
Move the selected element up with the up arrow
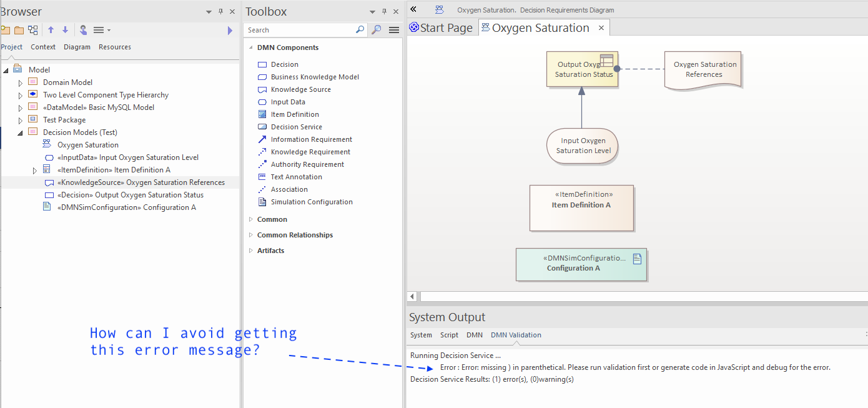(x=51, y=30)
